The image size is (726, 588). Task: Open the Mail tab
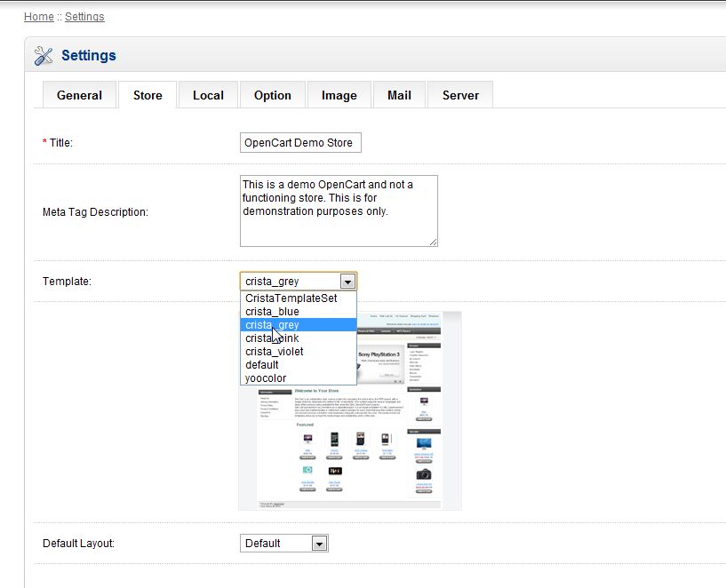click(399, 95)
